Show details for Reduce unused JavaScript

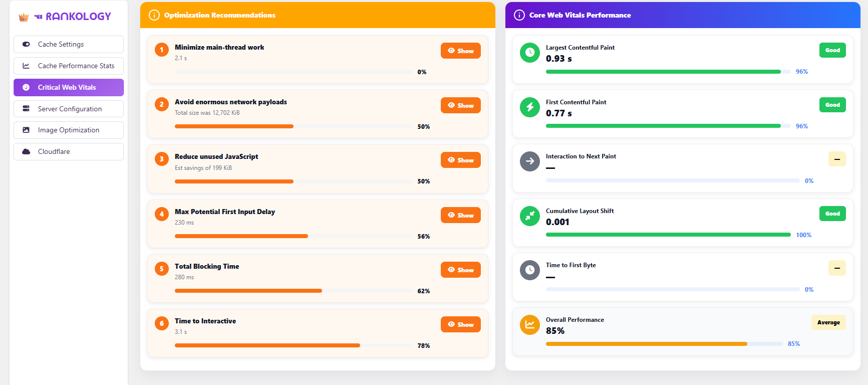click(460, 160)
